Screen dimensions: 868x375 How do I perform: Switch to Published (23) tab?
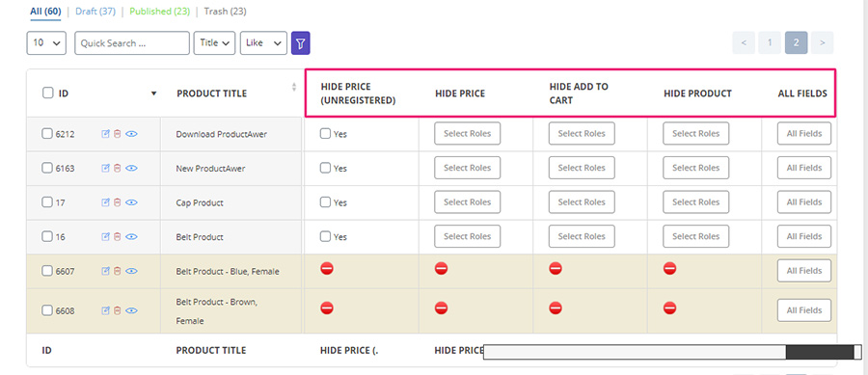(x=159, y=11)
